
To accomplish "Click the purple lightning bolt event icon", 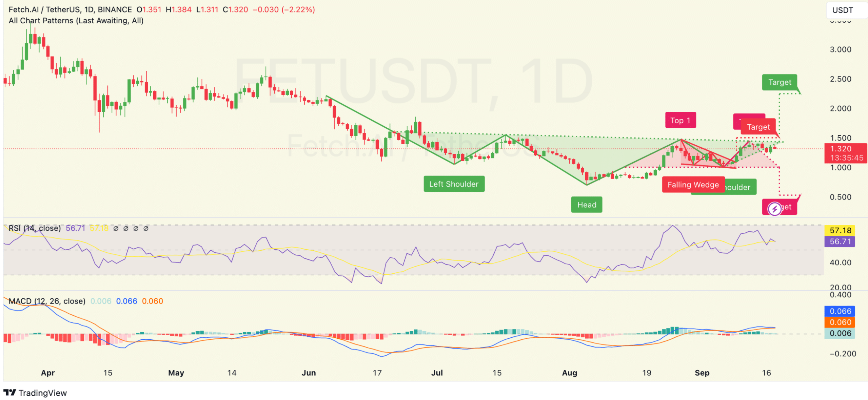I will (x=774, y=209).
